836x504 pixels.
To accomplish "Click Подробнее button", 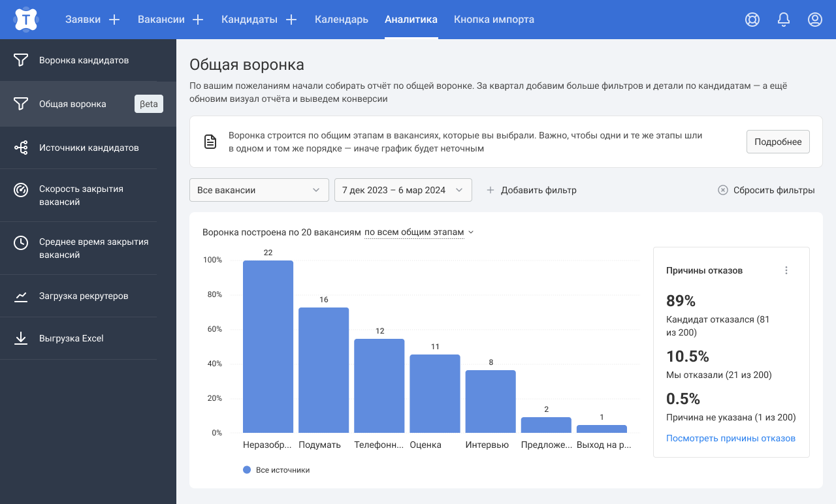I will (x=778, y=142).
